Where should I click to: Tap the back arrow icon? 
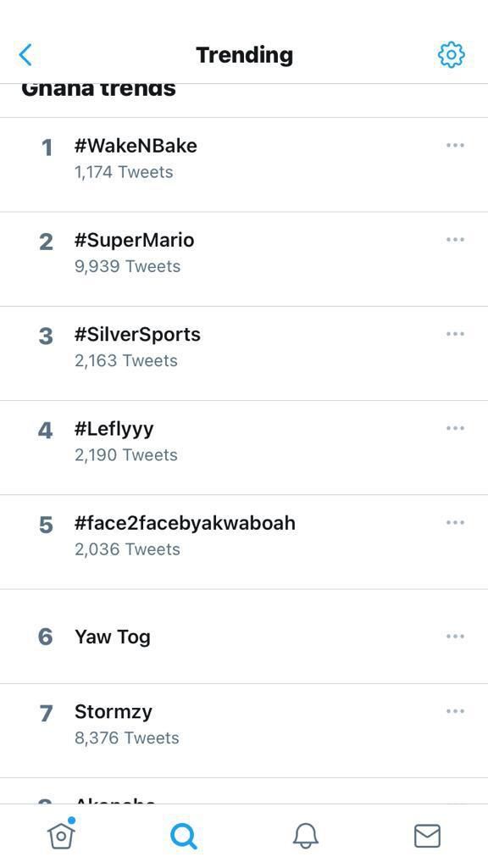(25, 55)
